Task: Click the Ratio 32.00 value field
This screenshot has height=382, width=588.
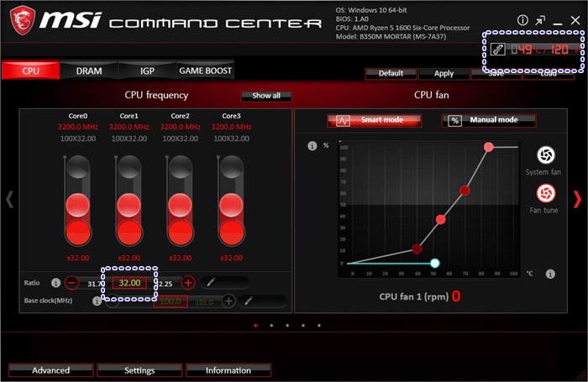Action: [129, 283]
